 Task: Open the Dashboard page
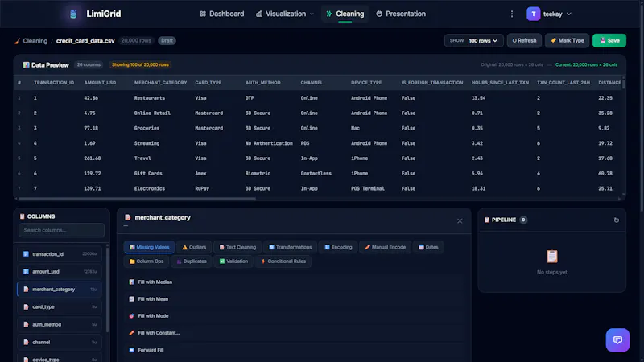pyautogui.click(x=222, y=14)
